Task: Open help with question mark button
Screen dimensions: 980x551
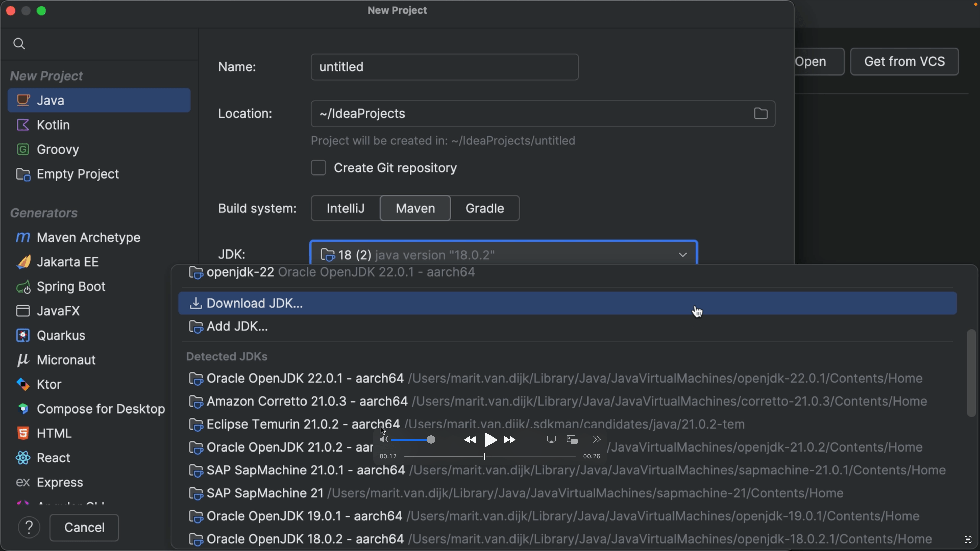Action: (29, 528)
